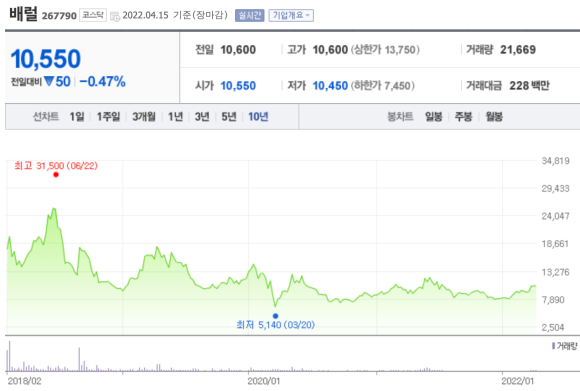Click the 실시간 real-time button
The image size is (580, 391).
250,16
